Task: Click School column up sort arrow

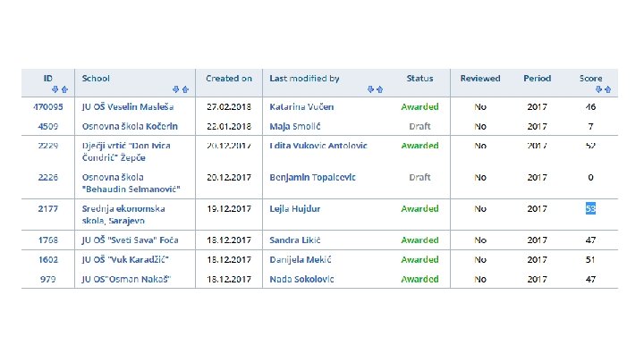Action: [x=184, y=89]
